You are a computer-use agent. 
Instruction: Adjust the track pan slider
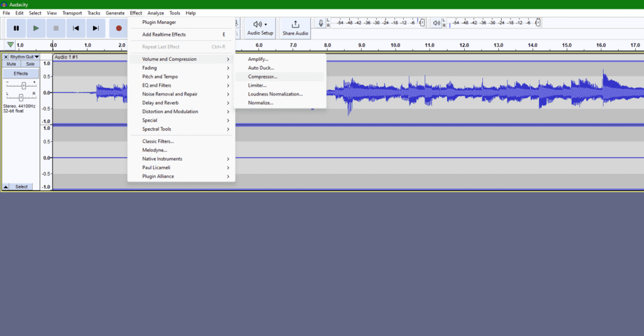click(21, 97)
